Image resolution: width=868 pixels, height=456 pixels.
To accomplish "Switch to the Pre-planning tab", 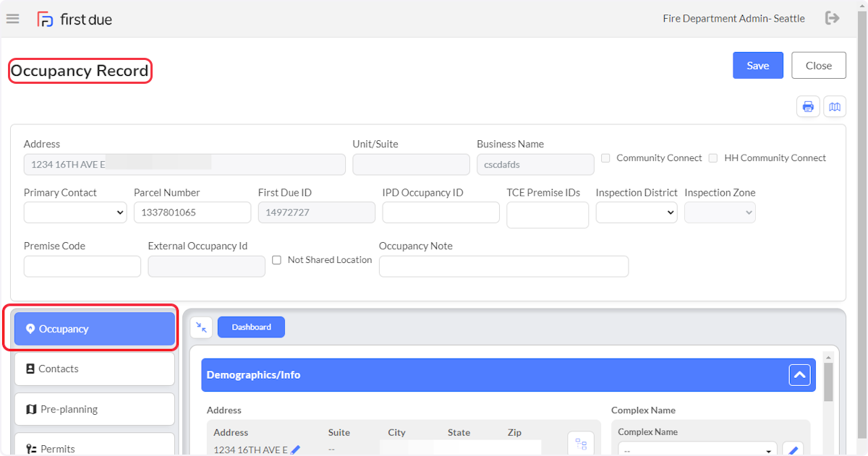I will [95, 409].
